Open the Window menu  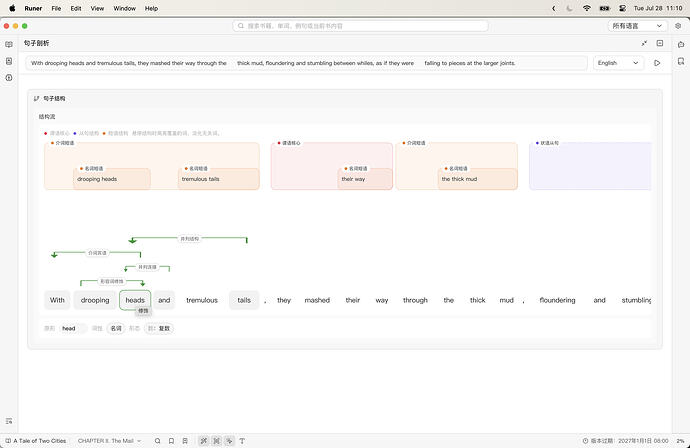point(125,8)
